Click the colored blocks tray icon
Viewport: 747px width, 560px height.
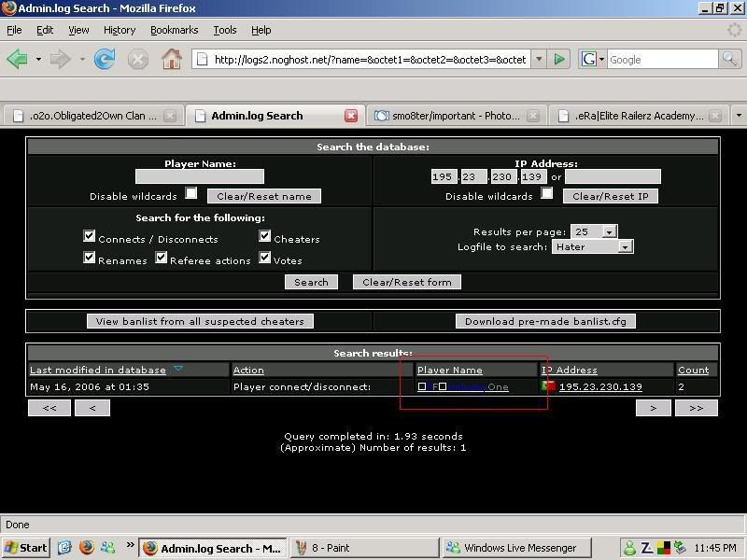pos(663,548)
